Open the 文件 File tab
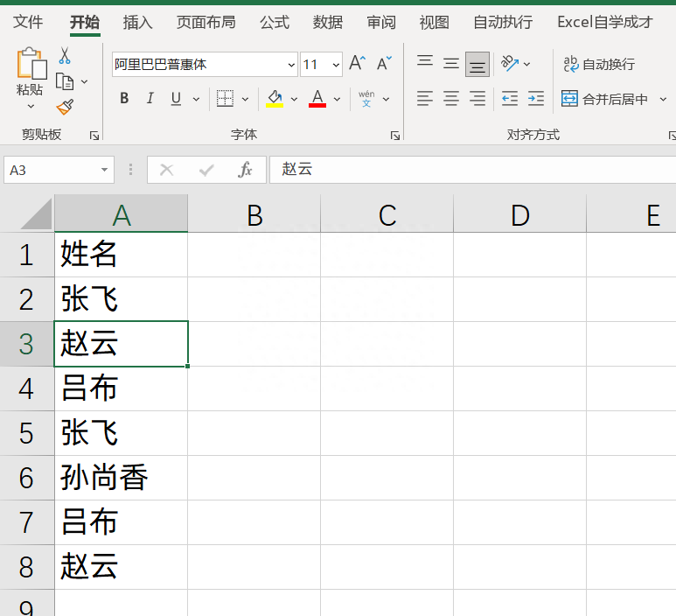 28,22
